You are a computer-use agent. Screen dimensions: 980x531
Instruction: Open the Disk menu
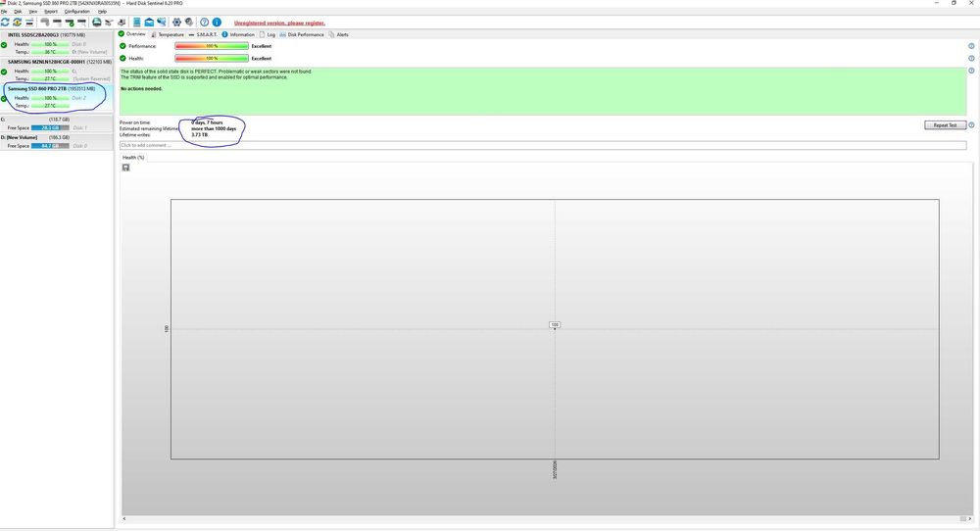(x=18, y=11)
